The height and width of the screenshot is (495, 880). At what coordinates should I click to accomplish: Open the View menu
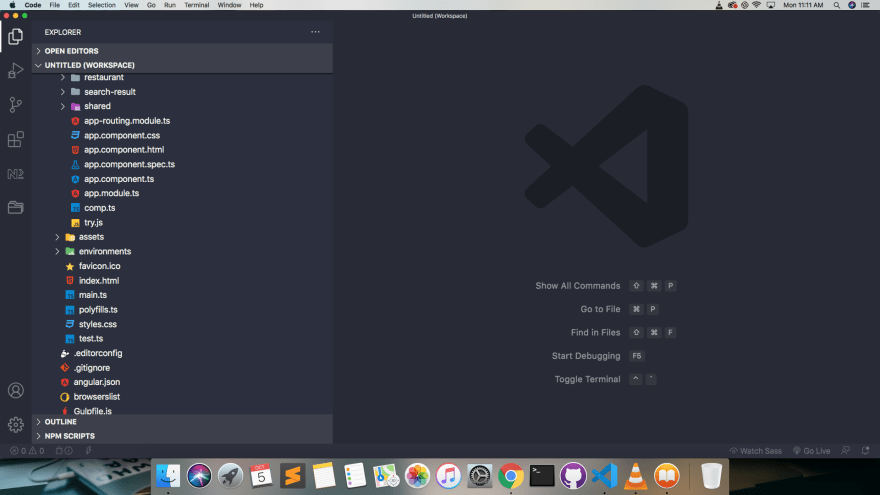[131, 5]
